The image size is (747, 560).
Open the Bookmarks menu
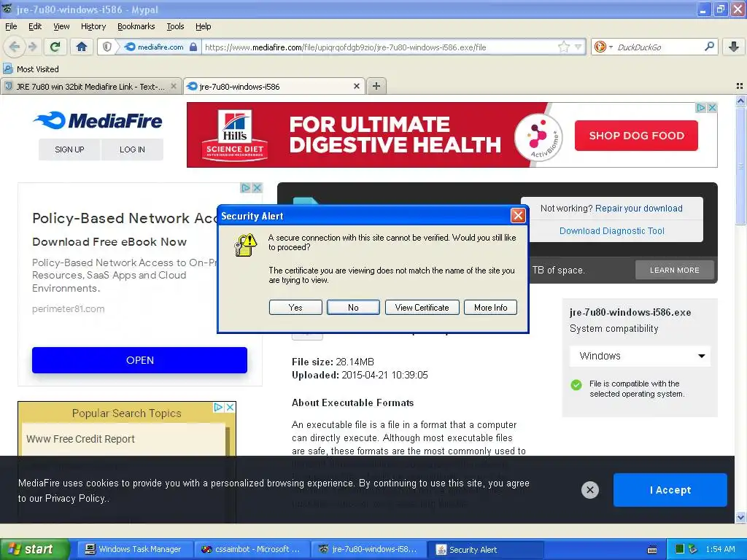pyautogui.click(x=136, y=26)
